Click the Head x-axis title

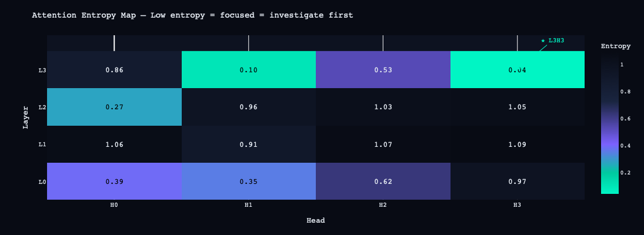316,220
